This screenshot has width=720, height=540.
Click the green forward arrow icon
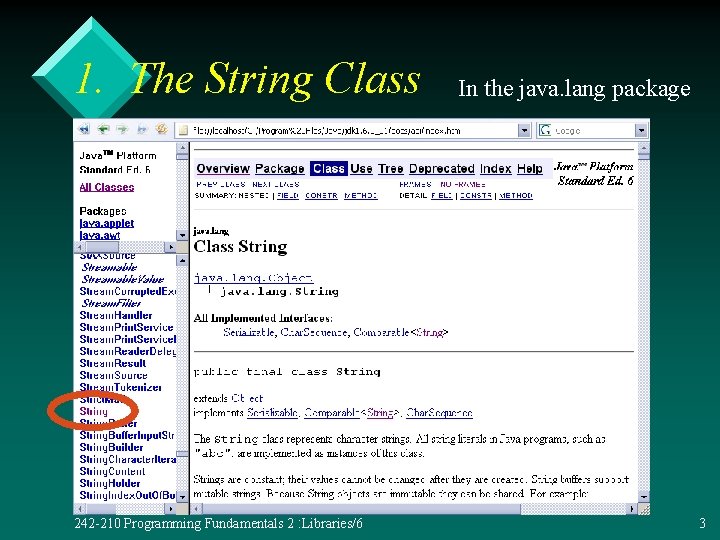point(122,130)
